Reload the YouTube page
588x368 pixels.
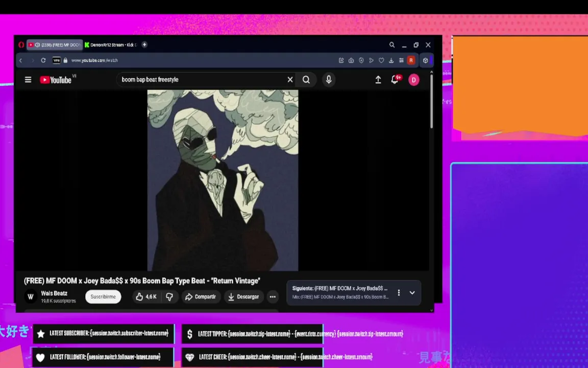[43, 60]
